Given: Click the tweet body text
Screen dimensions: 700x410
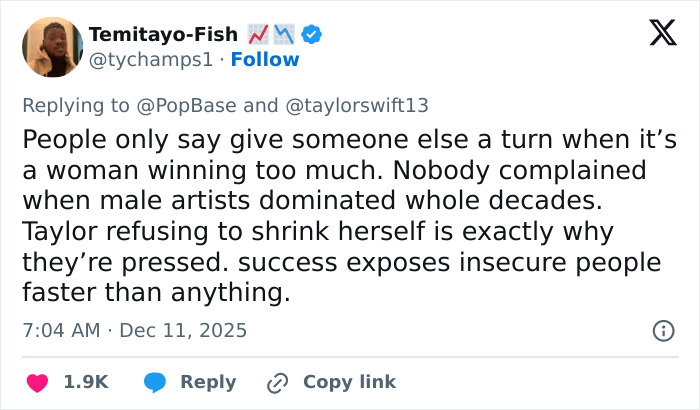Looking at the screenshot, I should click(x=341, y=217).
